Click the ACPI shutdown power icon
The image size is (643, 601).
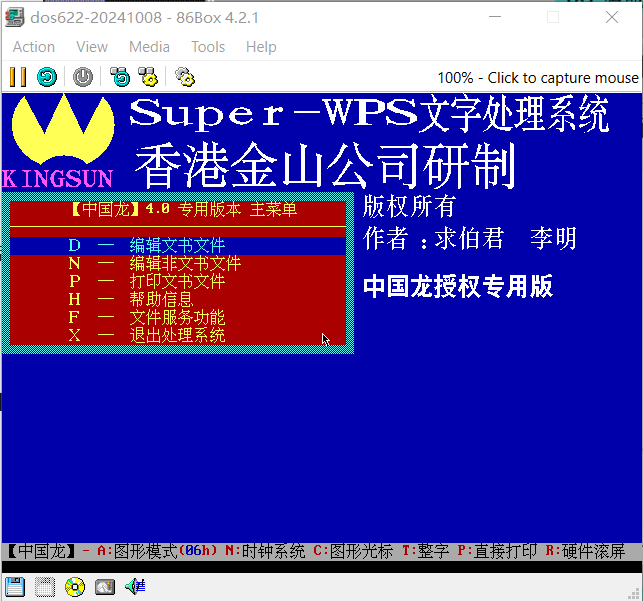pos(83,77)
